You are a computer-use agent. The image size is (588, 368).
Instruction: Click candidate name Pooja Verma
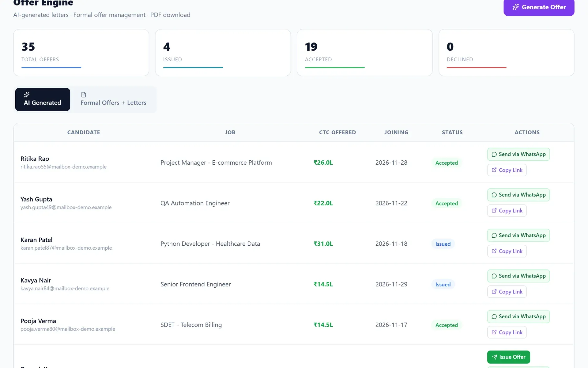(38, 321)
